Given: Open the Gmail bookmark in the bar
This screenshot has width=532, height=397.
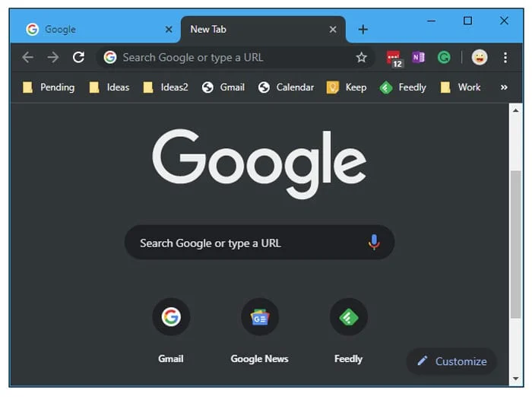Looking at the screenshot, I should pyautogui.click(x=223, y=87).
